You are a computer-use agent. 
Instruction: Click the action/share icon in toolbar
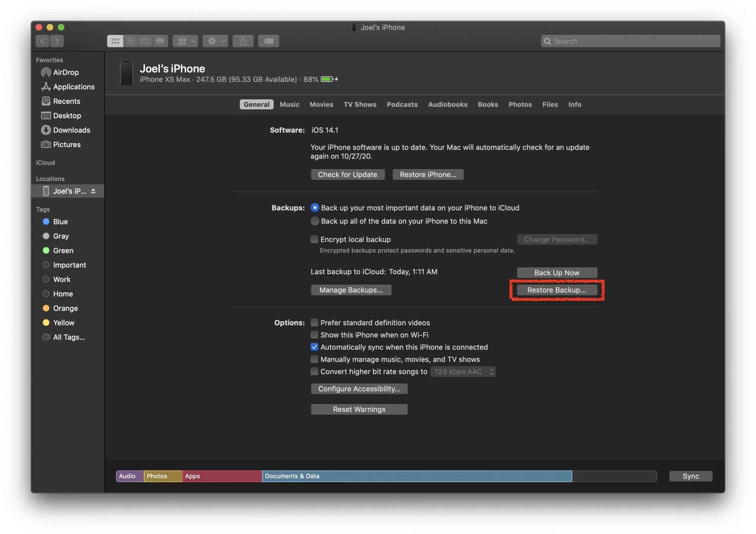click(x=242, y=40)
